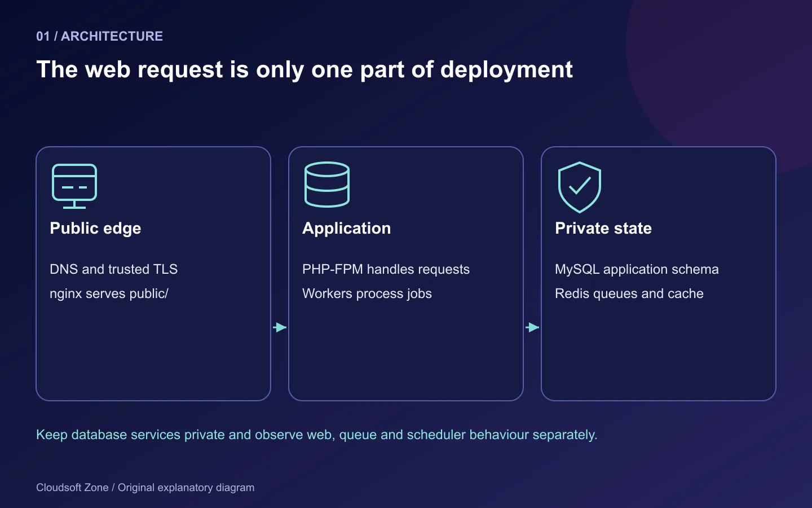This screenshot has width=812, height=508.
Task: Click the "PHP-FPM handles requests" line
Action: pyautogui.click(x=386, y=269)
